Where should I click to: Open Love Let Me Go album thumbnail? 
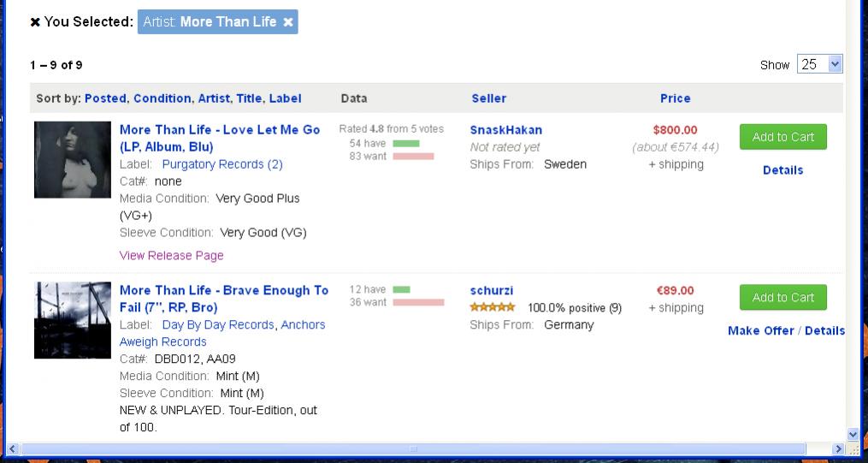click(73, 159)
